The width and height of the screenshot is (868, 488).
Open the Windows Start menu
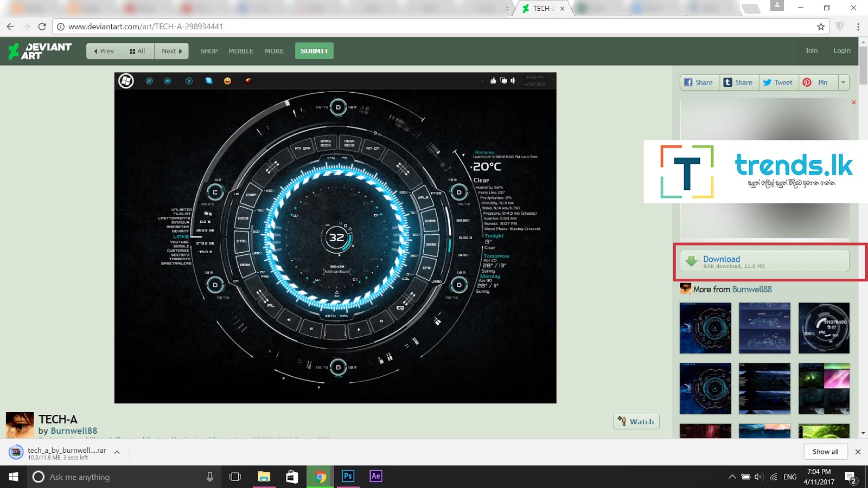pos(14,477)
